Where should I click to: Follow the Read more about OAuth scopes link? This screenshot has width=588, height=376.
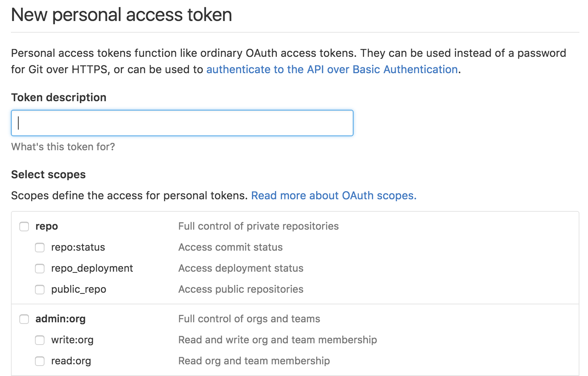coord(334,195)
